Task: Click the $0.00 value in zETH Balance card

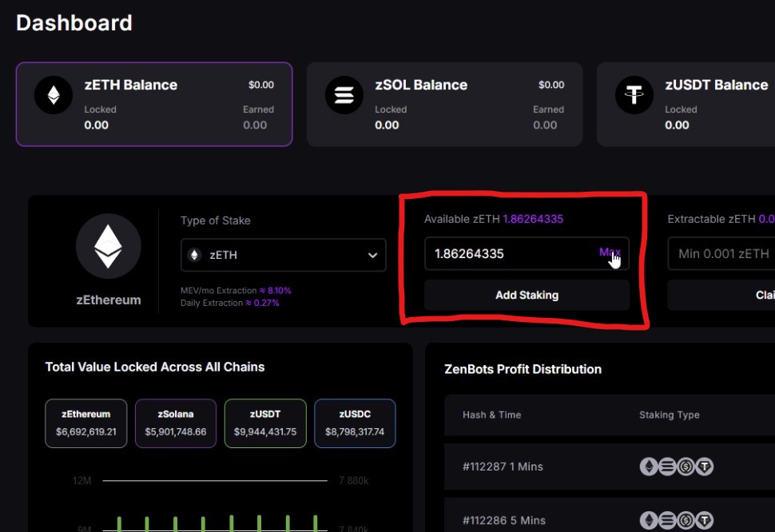Action: coord(261,85)
